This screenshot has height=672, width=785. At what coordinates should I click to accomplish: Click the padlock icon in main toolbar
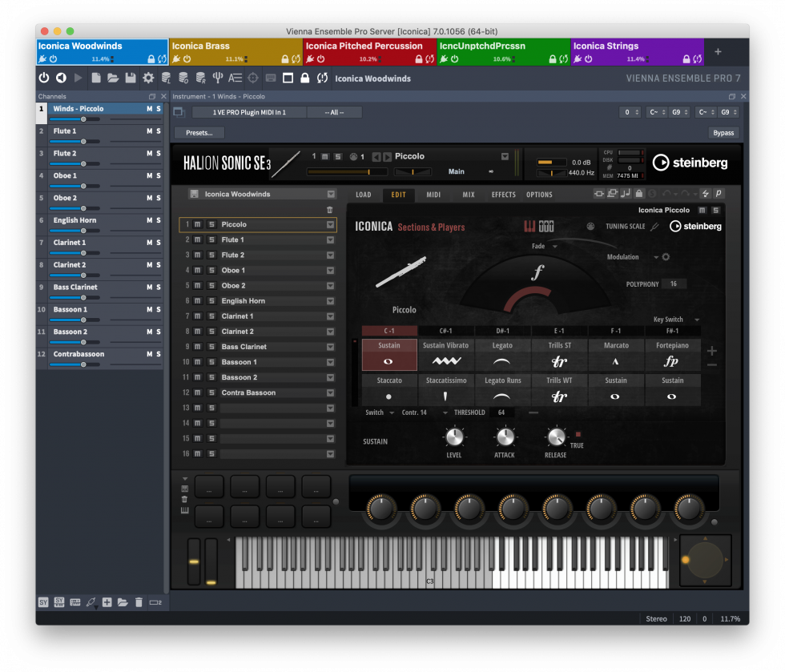click(x=304, y=78)
